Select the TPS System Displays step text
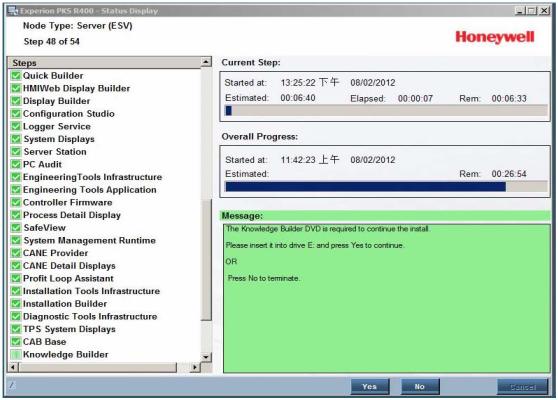 69,329
